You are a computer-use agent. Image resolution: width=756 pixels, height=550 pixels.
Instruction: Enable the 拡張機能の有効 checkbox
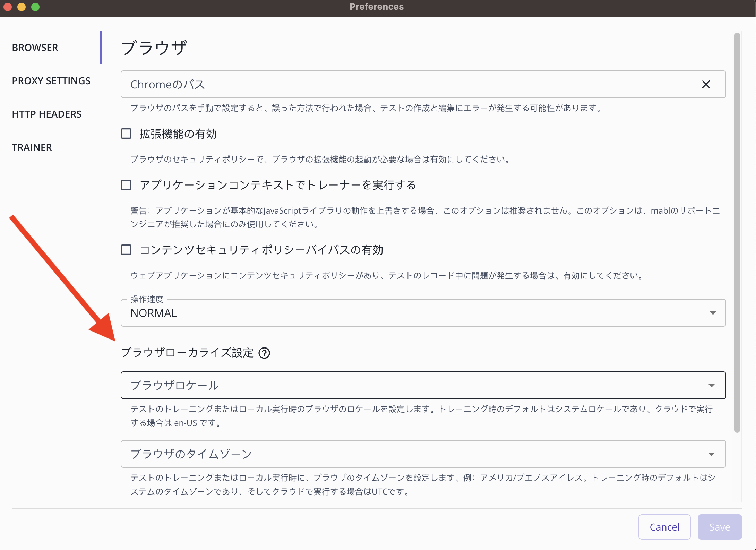pos(126,134)
